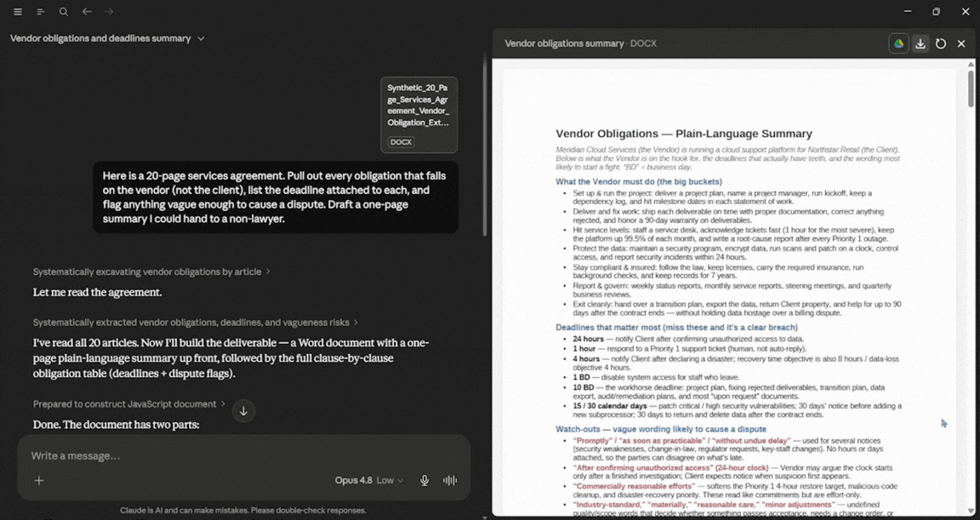980x520 pixels.
Task: Click the 'Commercially reasonable efforts' watch-out text
Action: pos(635,486)
